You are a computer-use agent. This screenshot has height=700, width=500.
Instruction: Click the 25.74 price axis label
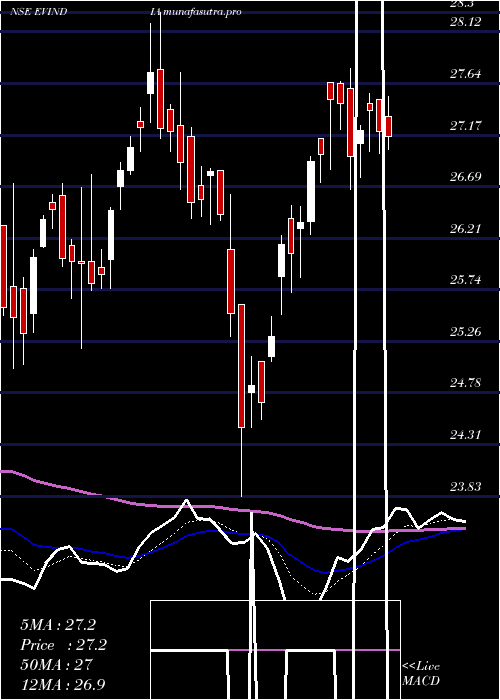[x=466, y=280]
